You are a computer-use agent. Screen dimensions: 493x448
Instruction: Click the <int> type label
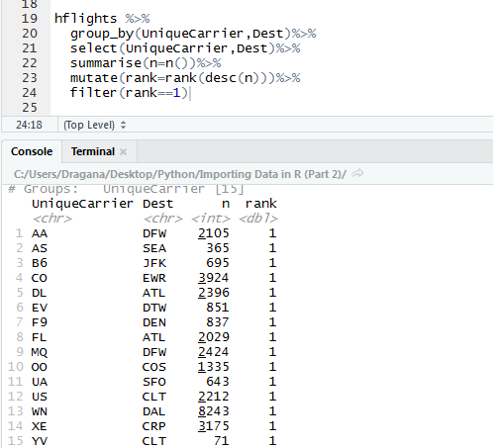[211, 219]
